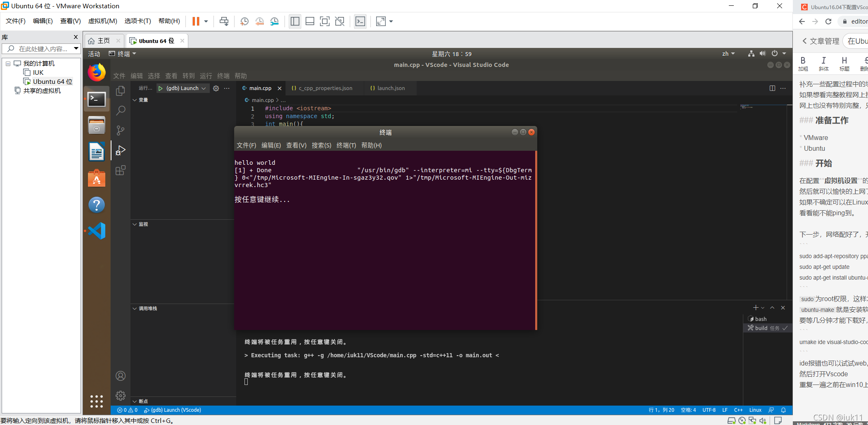Apply Bold formatting in CSDN editor
The height and width of the screenshot is (425, 868).
(x=803, y=64)
